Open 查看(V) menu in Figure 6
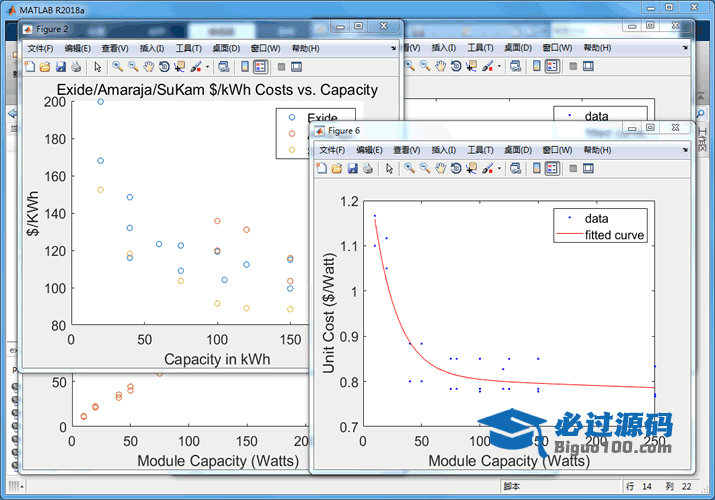This screenshot has width=715, height=500. (x=407, y=150)
